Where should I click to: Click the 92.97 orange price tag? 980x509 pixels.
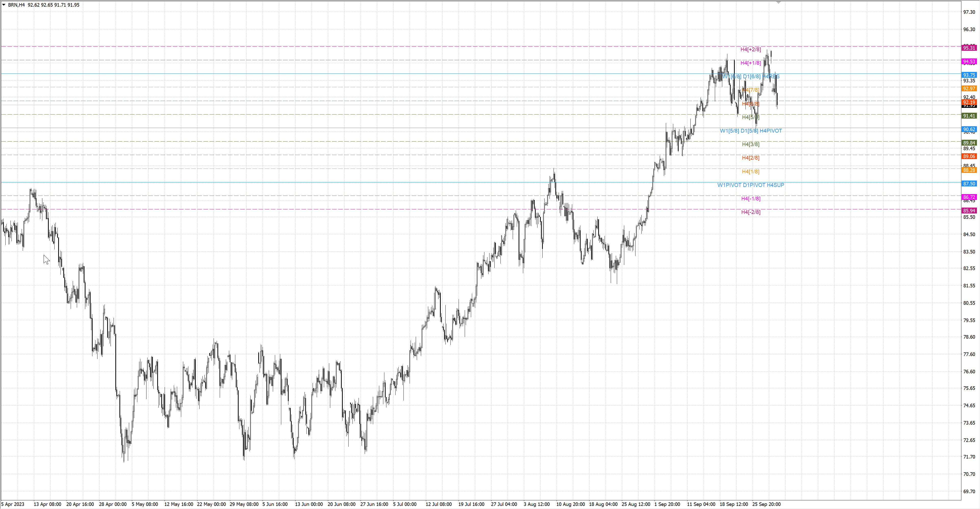pos(969,88)
